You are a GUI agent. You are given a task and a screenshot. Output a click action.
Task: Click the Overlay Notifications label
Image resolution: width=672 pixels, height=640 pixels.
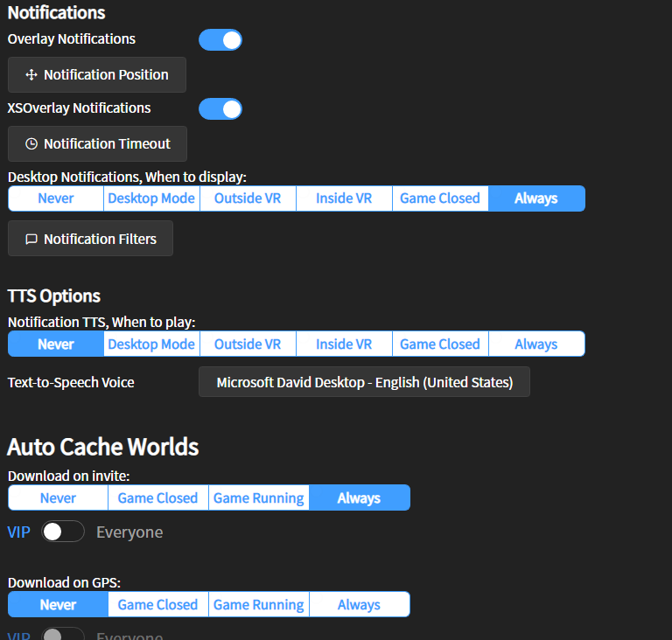72,39
